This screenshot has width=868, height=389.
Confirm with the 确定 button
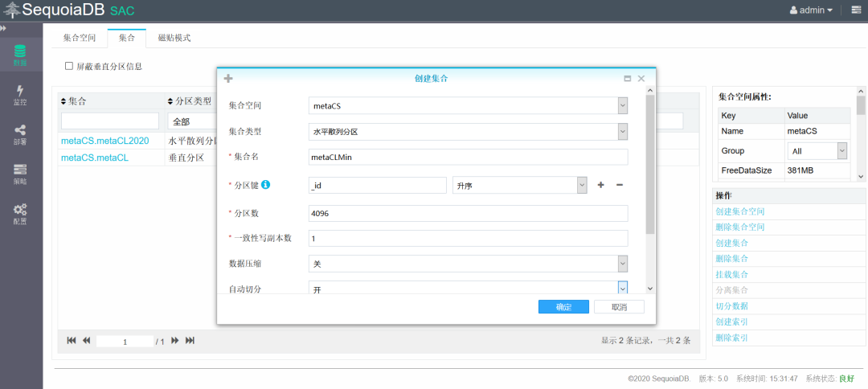click(563, 306)
